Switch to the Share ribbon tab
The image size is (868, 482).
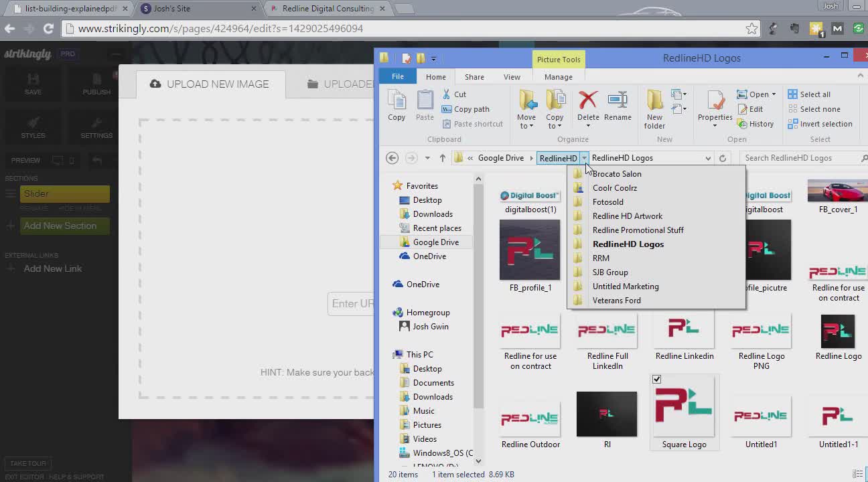pos(474,77)
